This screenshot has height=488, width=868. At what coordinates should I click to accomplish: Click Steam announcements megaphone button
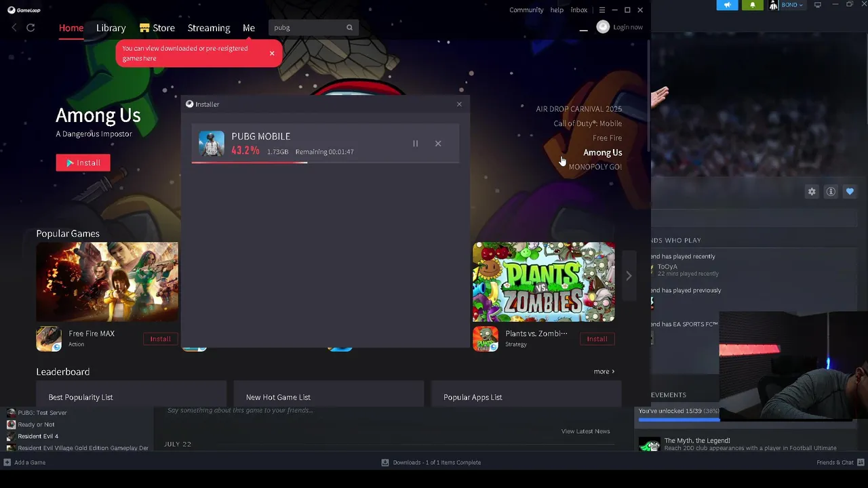[727, 5]
